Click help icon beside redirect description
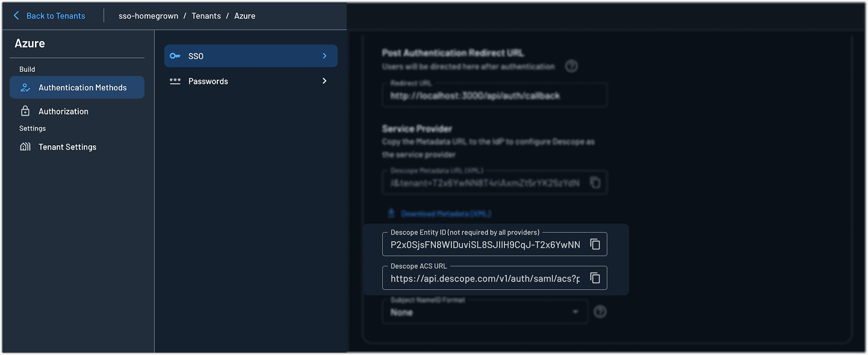 tap(571, 66)
